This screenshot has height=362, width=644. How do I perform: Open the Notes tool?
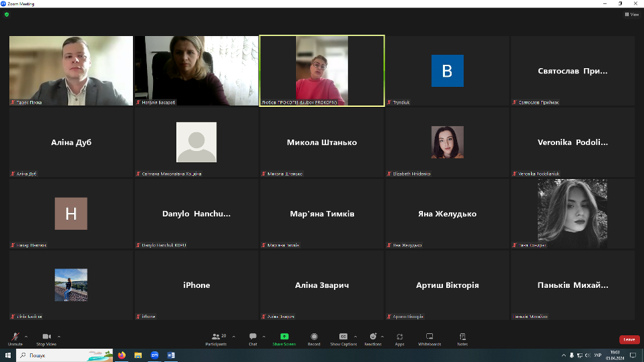pos(462,337)
